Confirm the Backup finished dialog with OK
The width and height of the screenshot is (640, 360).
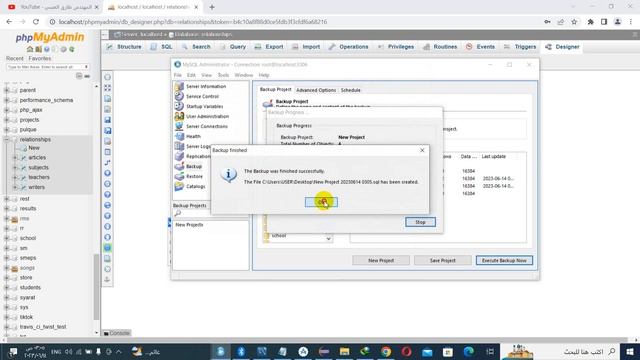pos(321,202)
